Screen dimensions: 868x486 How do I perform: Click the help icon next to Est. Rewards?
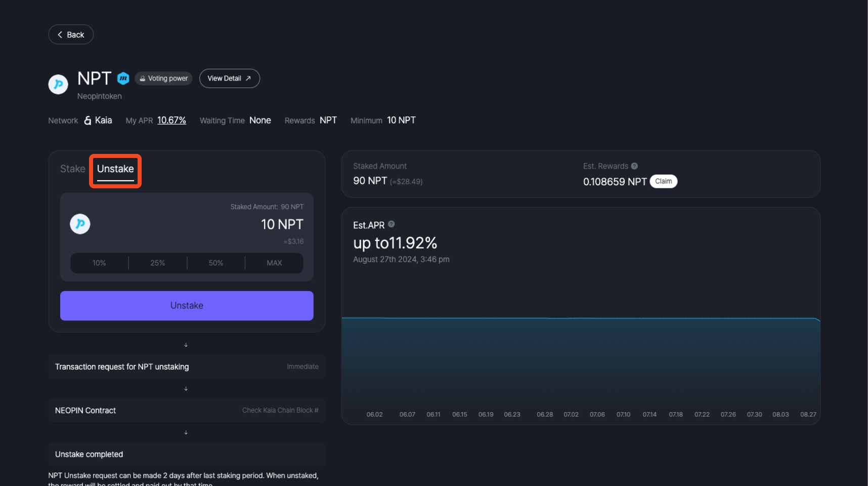(x=634, y=166)
